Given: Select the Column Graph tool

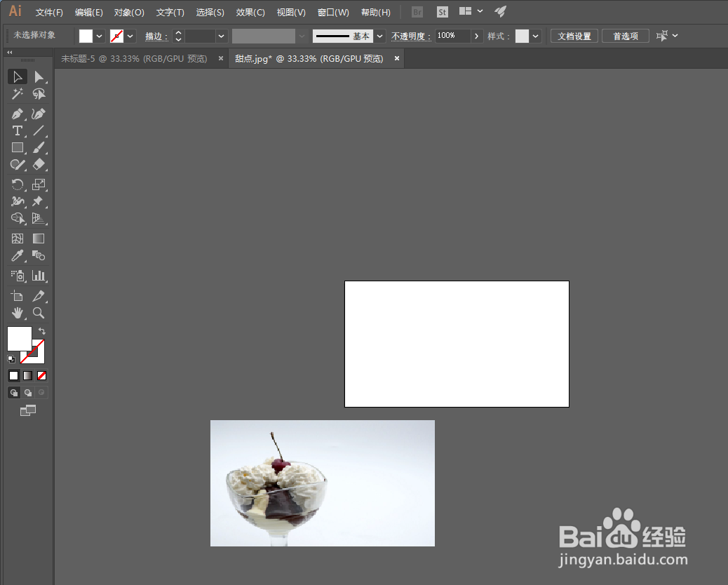Looking at the screenshot, I should [x=39, y=276].
